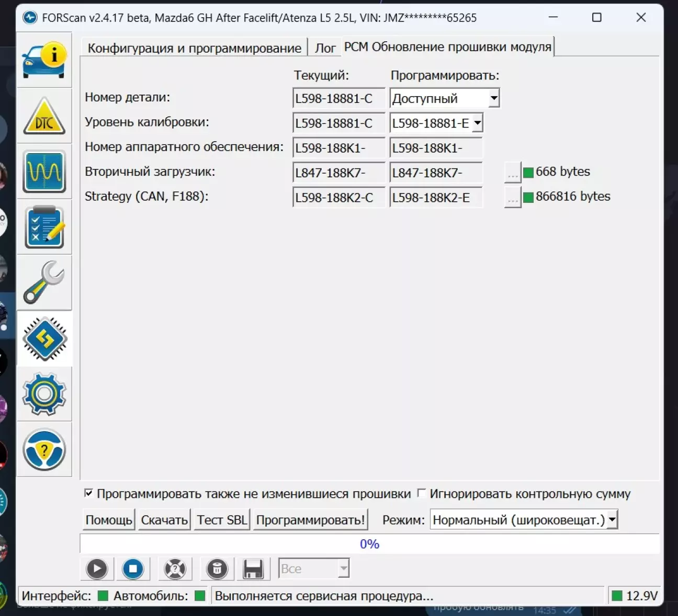Open the DTC trouble codes section
The height and width of the screenshot is (616, 678).
44,116
